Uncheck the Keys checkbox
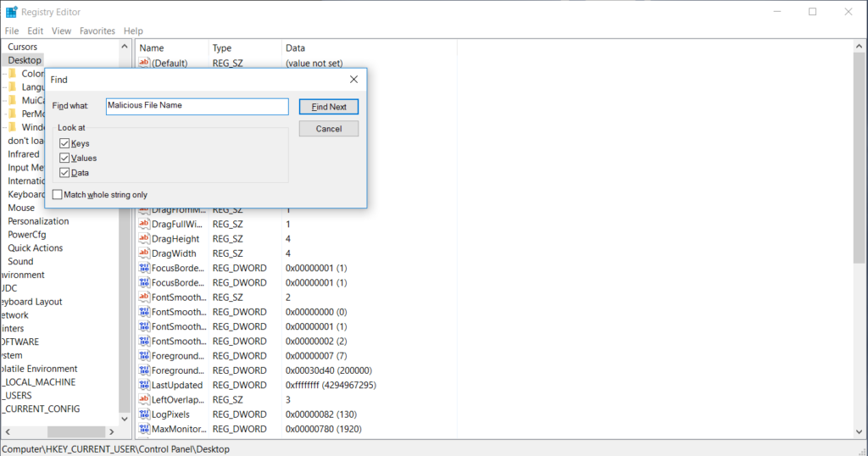The height and width of the screenshot is (456, 868). (x=64, y=143)
